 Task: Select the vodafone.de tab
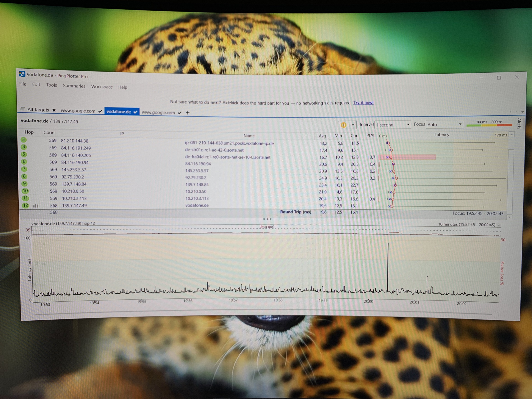(x=122, y=112)
